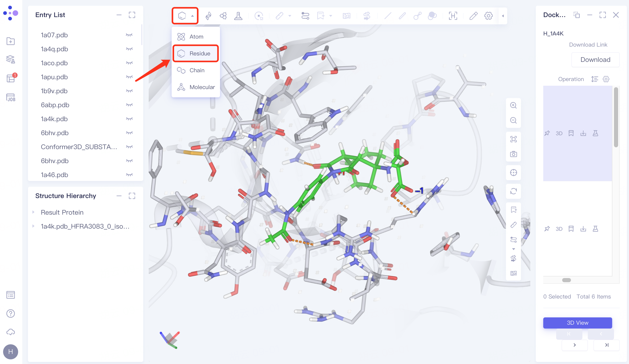Click the flask icon in top toolbar
Screen dimensions: 629x364
[238, 16]
